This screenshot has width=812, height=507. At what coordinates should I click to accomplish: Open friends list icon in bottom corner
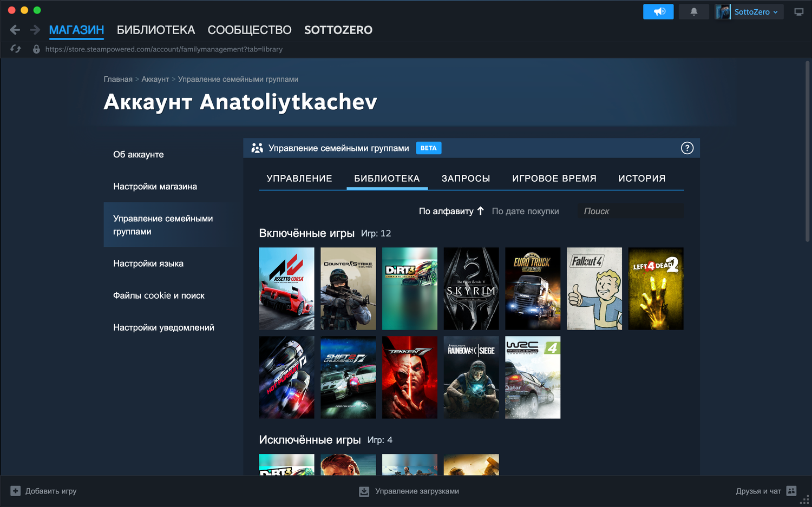click(x=791, y=491)
